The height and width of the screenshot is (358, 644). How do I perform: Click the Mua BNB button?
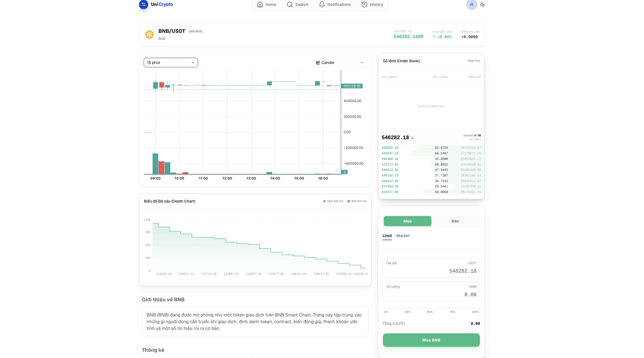pos(431,340)
